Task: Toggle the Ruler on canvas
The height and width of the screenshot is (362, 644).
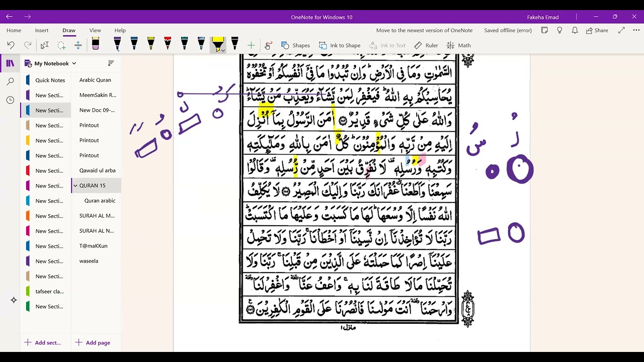Action: [426, 45]
